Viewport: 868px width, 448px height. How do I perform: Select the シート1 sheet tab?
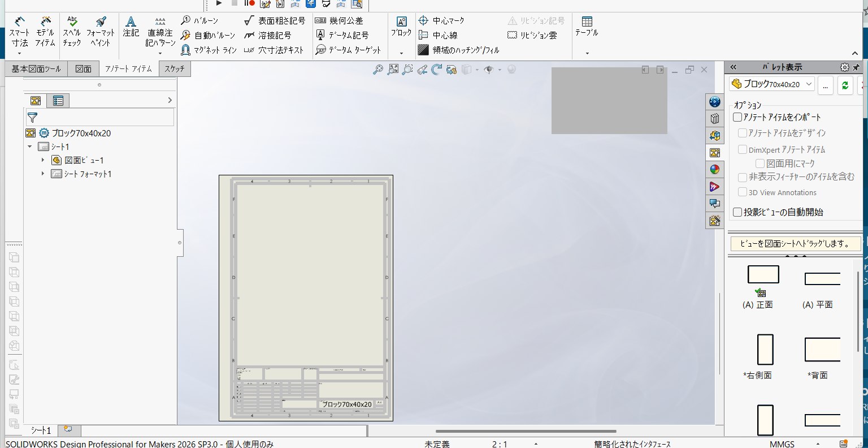click(x=41, y=430)
